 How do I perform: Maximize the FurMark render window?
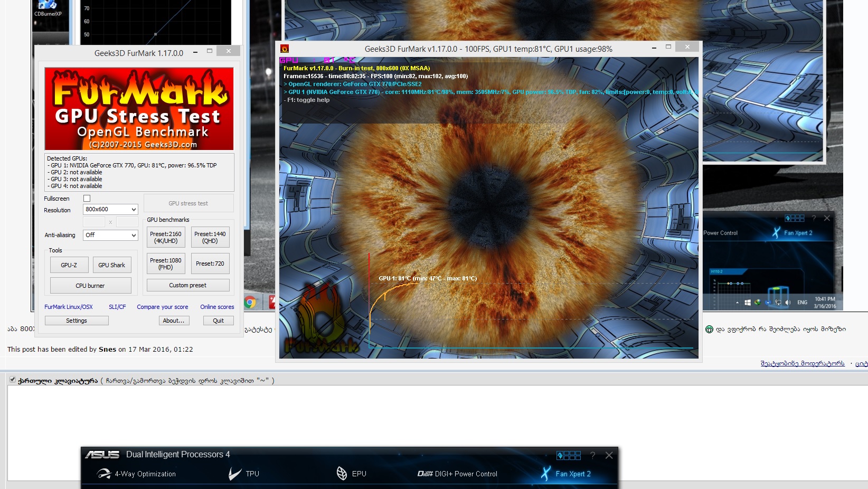coord(668,47)
